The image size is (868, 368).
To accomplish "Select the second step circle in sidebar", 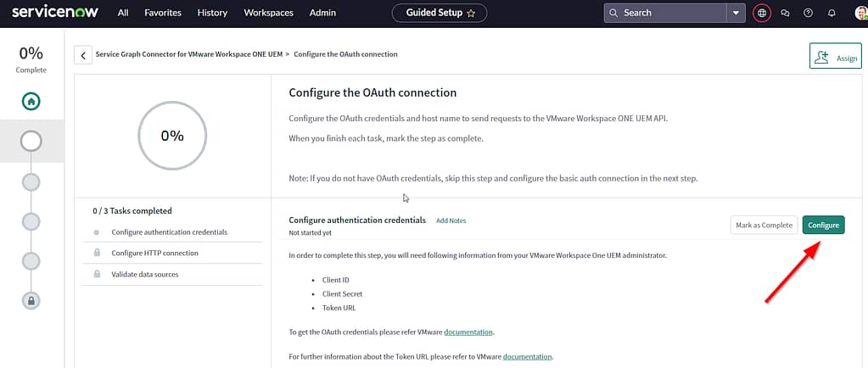I will pyautogui.click(x=31, y=181).
